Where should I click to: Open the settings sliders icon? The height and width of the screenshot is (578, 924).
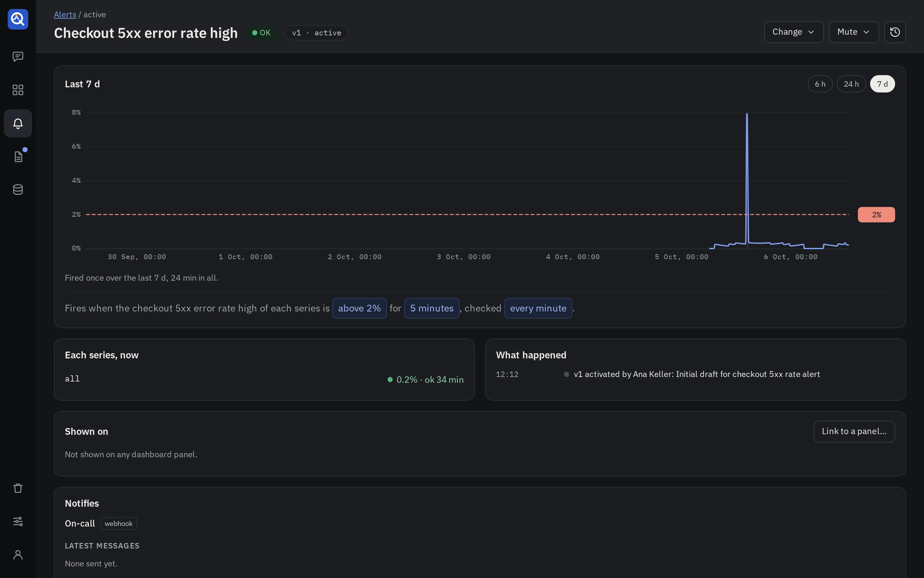(18, 521)
